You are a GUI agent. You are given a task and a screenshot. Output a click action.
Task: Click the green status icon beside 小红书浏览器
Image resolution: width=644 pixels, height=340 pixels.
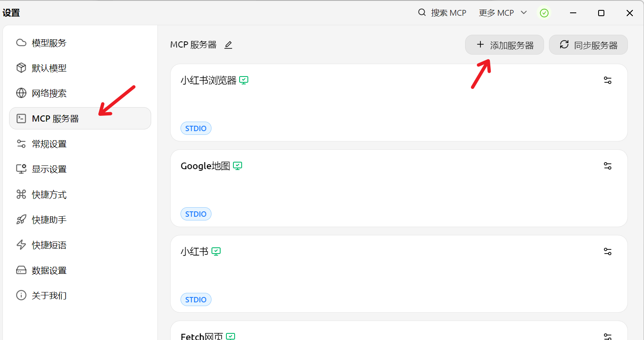point(244,80)
